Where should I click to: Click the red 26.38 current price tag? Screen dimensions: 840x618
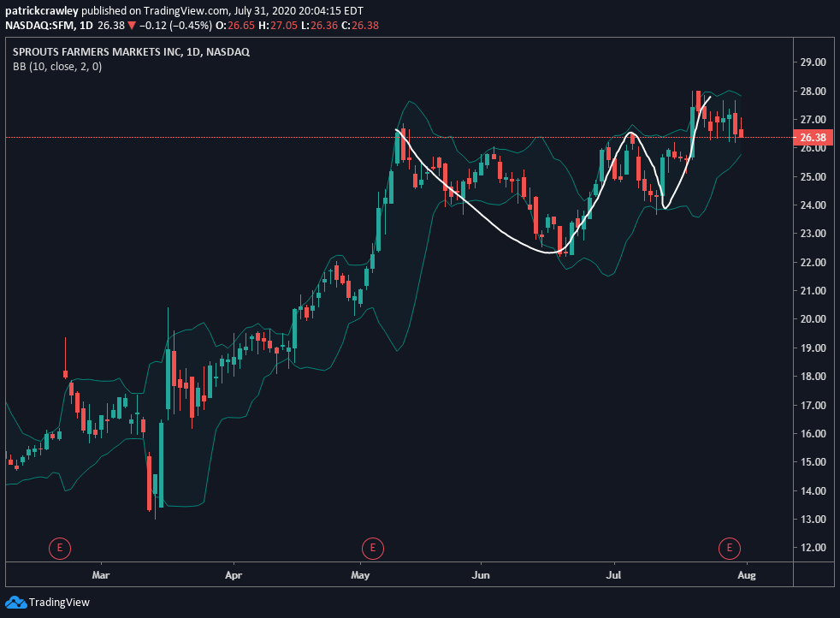(x=813, y=138)
